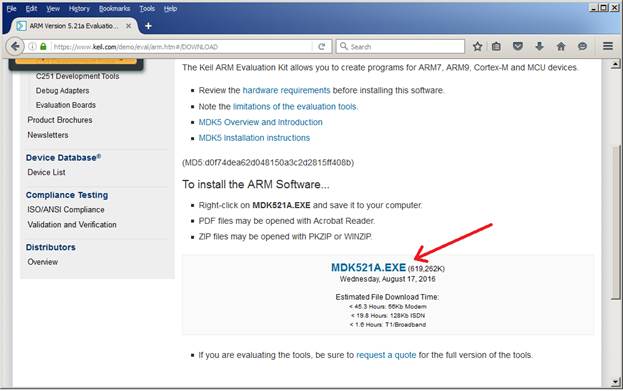The width and height of the screenshot is (623, 391).
Task: Click the request a quote link
Action: [x=386, y=355]
